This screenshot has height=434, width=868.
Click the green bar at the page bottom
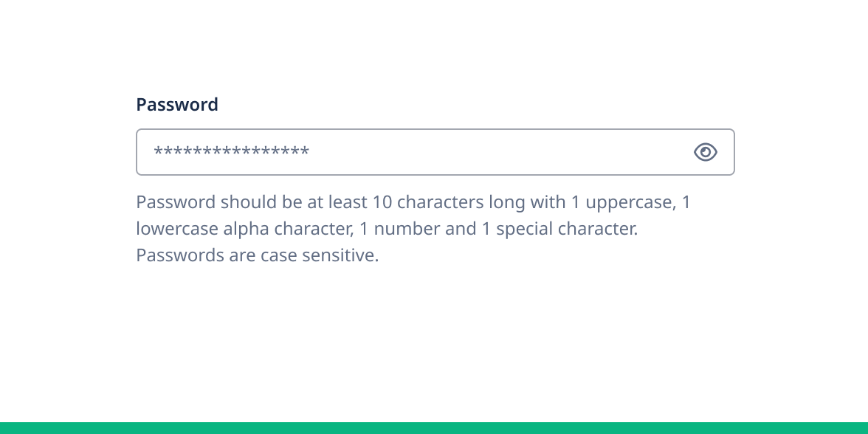click(x=434, y=428)
